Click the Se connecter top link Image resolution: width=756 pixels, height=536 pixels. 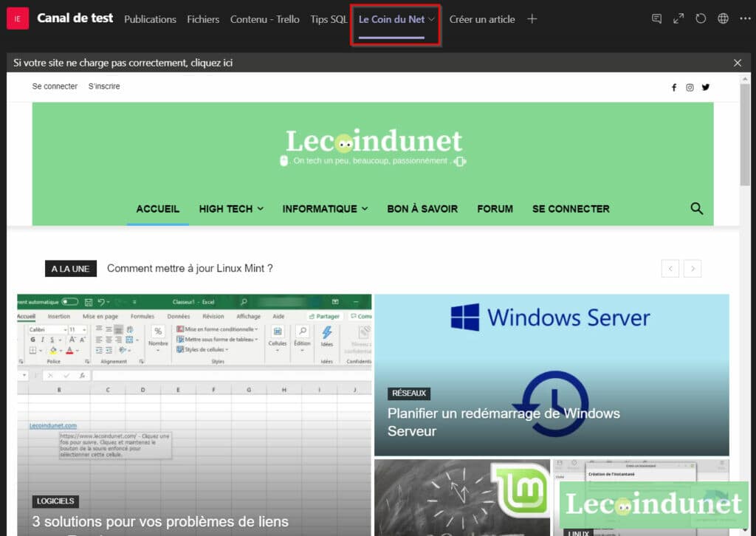pos(55,86)
